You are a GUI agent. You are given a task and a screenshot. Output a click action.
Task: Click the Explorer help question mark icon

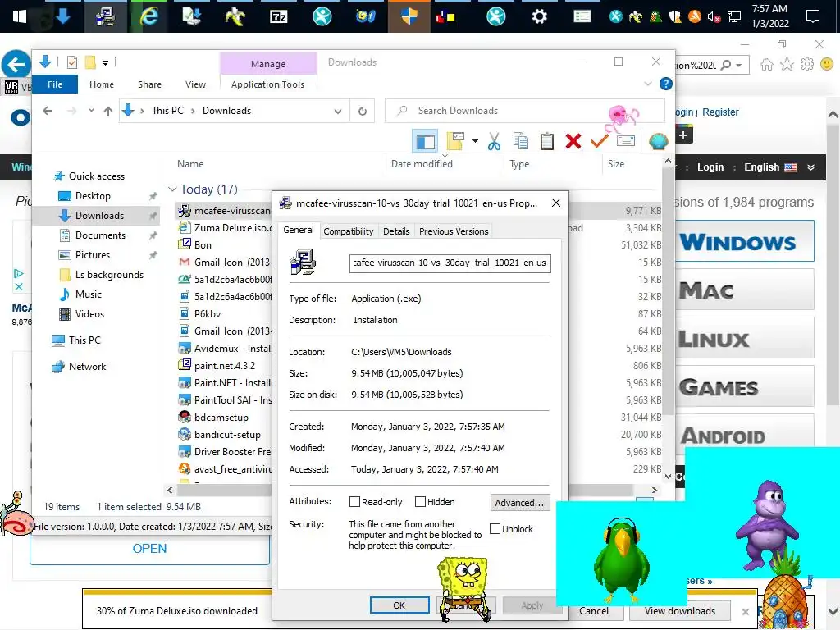[x=665, y=84]
